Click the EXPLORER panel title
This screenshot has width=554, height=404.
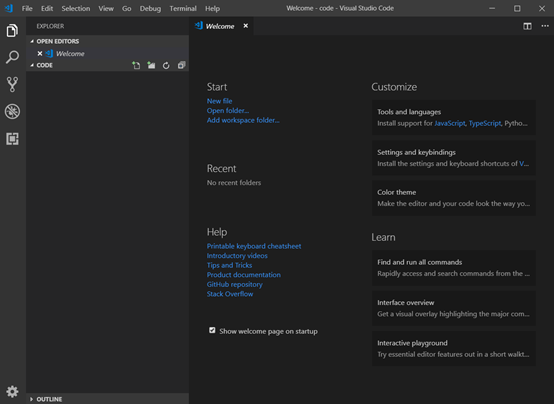point(50,26)
